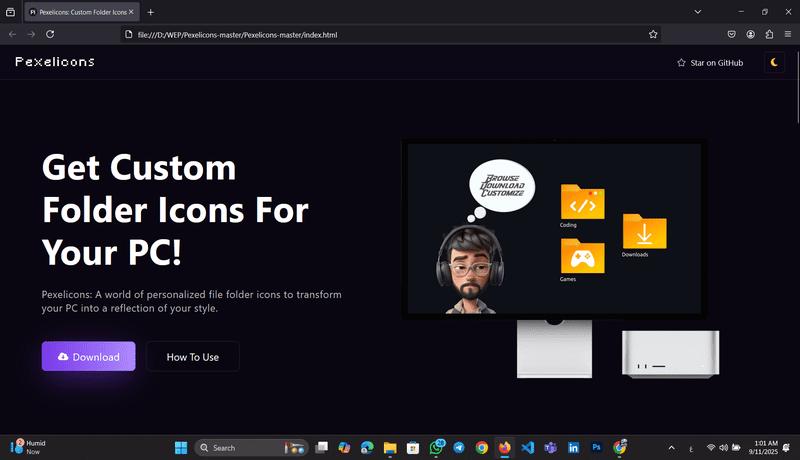Viewport: 800px width, 460px height.
Task: Show hidden icons in system tray
Action: click(671, 448)
